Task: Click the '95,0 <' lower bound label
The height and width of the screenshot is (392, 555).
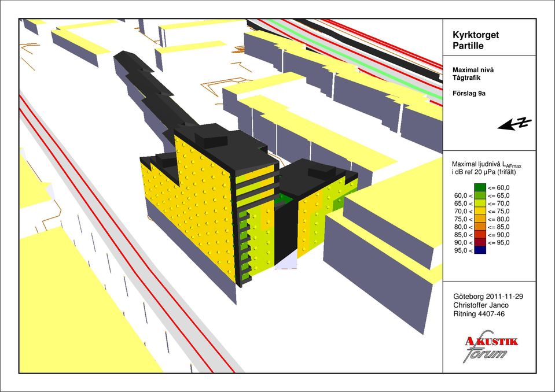Action: coord(464,250)
